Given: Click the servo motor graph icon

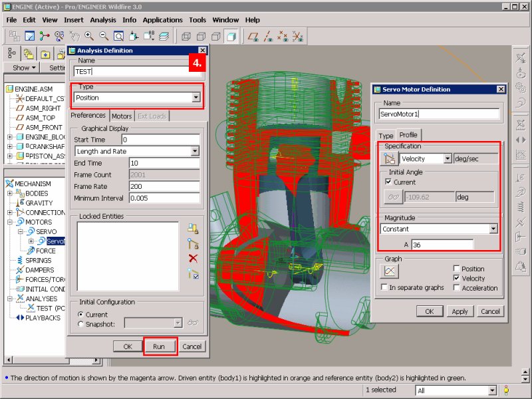Looking at the screenshot, I should (x=390, y=271).
